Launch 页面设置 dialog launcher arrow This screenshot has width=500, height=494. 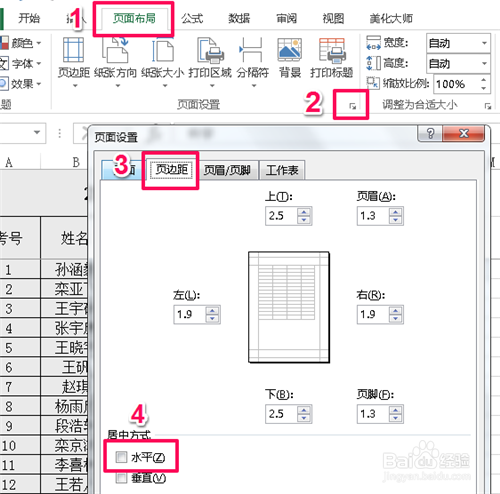[x=352, y=106]
